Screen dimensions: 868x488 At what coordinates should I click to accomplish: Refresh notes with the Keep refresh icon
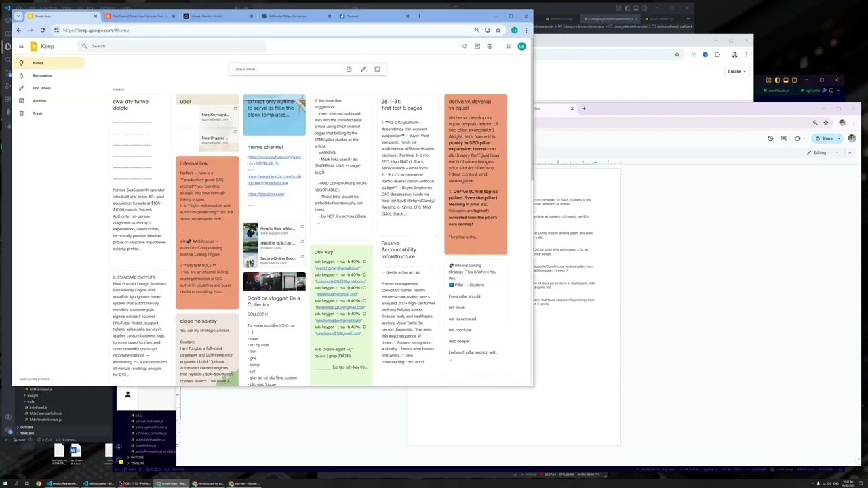(x=465, y=46)
